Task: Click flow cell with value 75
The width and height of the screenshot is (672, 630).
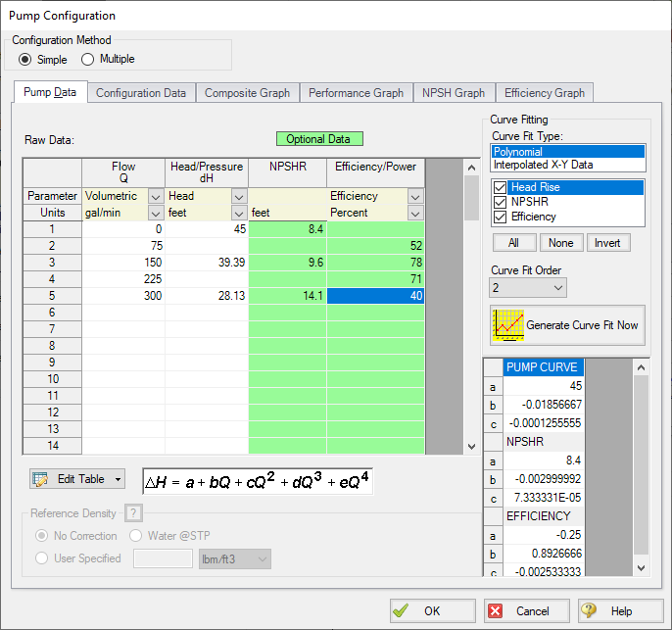Action: (x=123, y=246)
